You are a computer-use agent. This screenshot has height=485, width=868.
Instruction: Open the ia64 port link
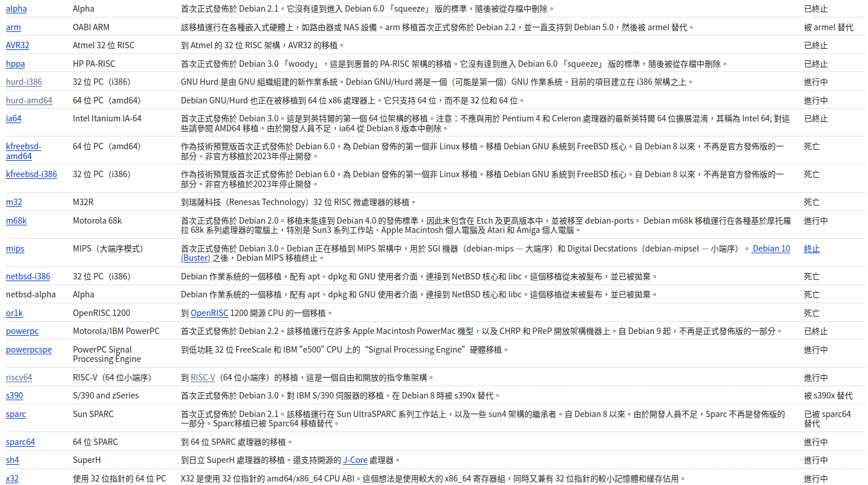(14, 118)
